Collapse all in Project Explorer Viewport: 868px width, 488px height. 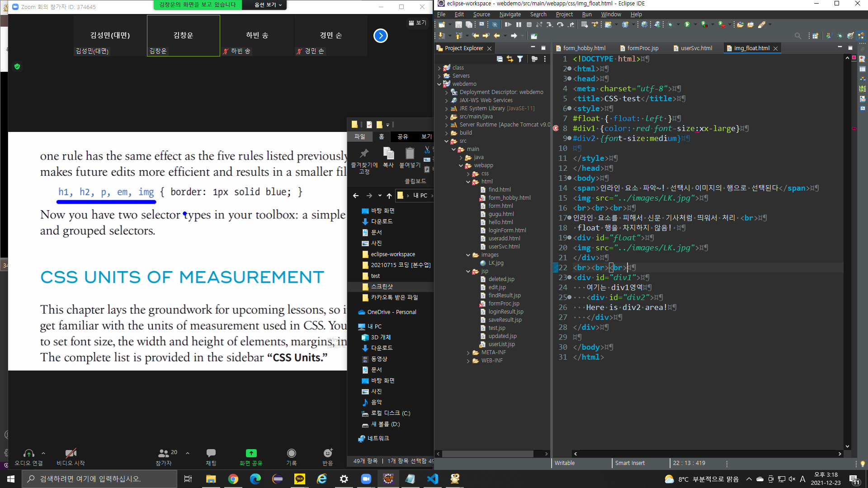500,59
